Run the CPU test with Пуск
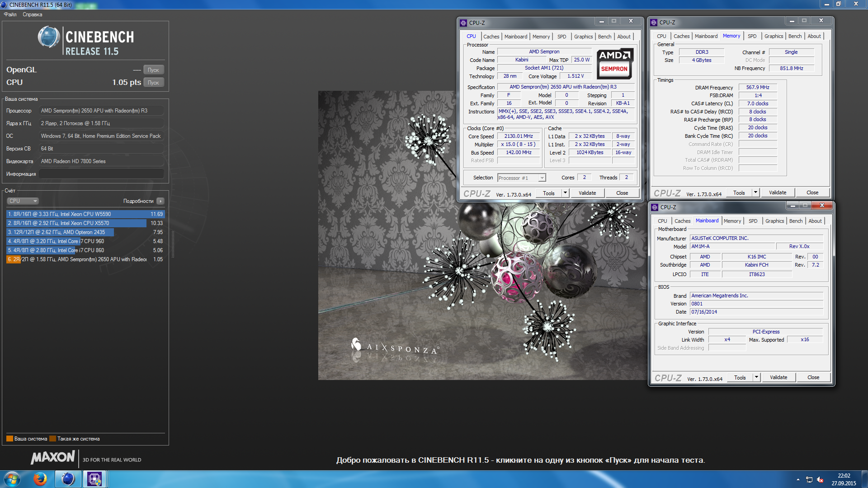The height and width of the screenshot is (488, 868). pyautogui.click(x=154, y=83)
